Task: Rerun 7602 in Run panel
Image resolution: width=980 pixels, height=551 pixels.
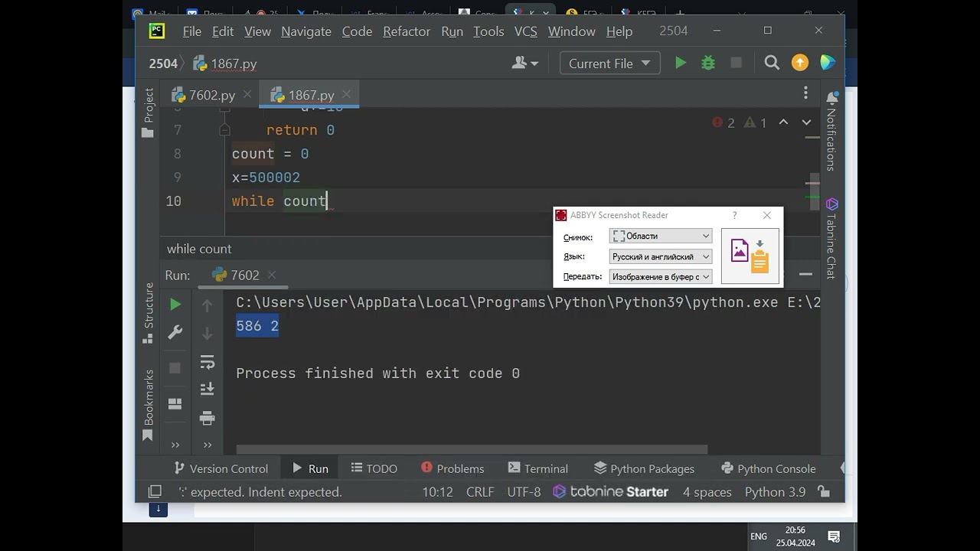Action: 175,304
